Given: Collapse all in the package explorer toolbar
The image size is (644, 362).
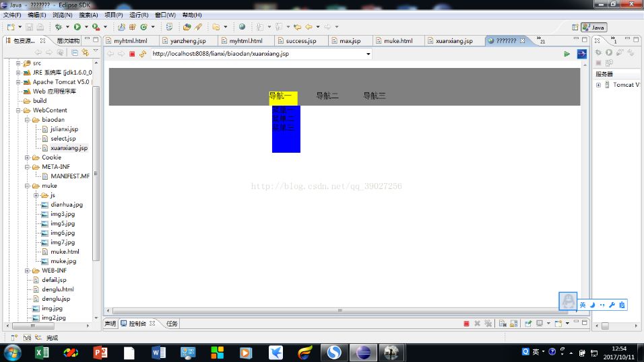Looking at the screenshot, I should (x=74, y=52).
